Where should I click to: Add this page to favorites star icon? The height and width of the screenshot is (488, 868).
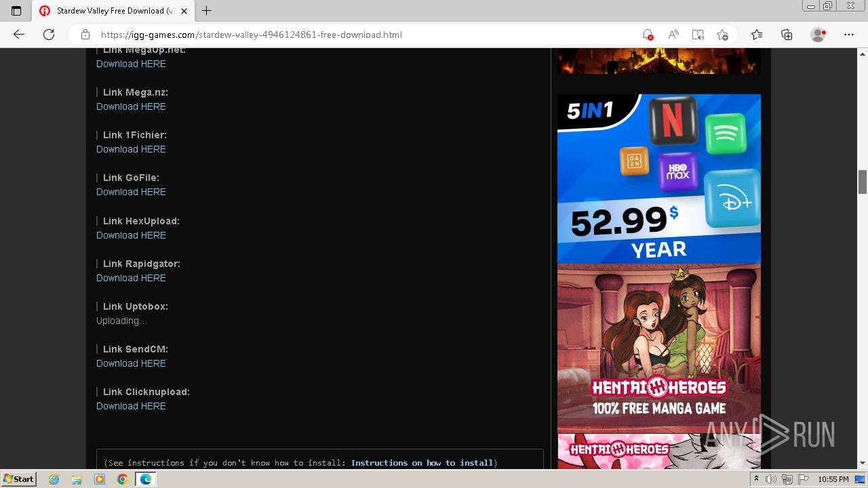[x=722, y=35]
